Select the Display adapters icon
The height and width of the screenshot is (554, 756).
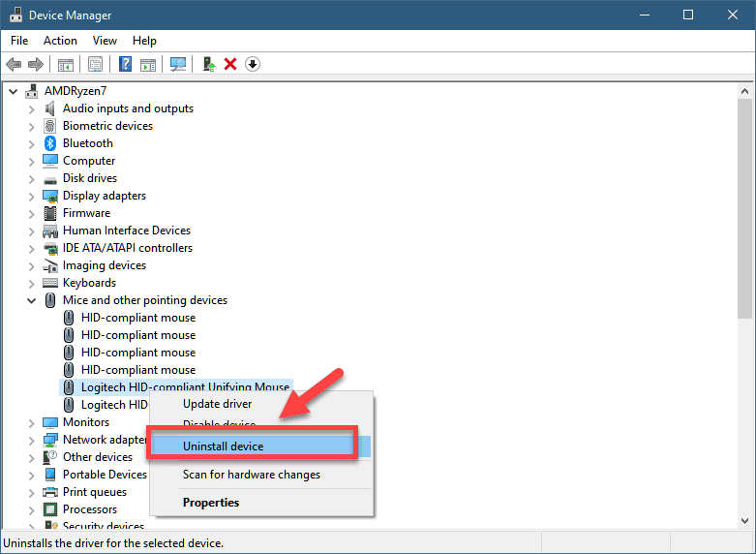point(50,196)
